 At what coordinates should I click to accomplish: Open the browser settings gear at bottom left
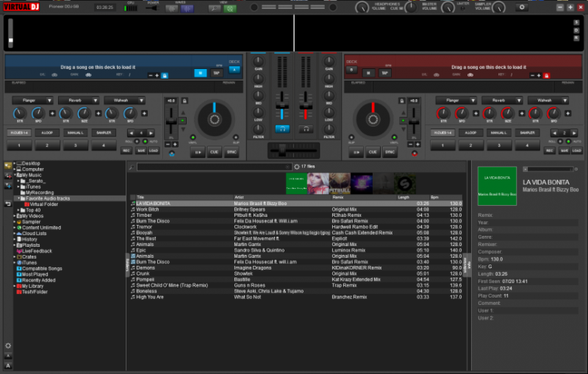pos(8,345)
